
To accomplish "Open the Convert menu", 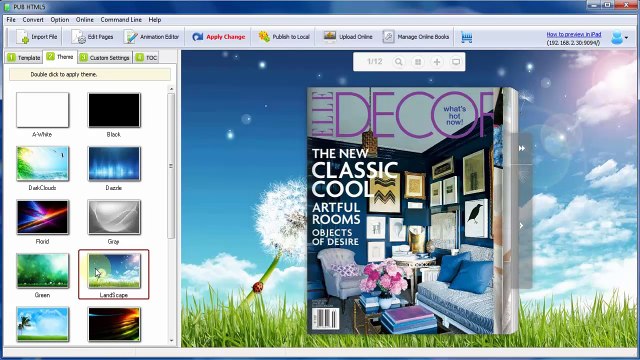I will pyautogui.click(x=33, y=20).
